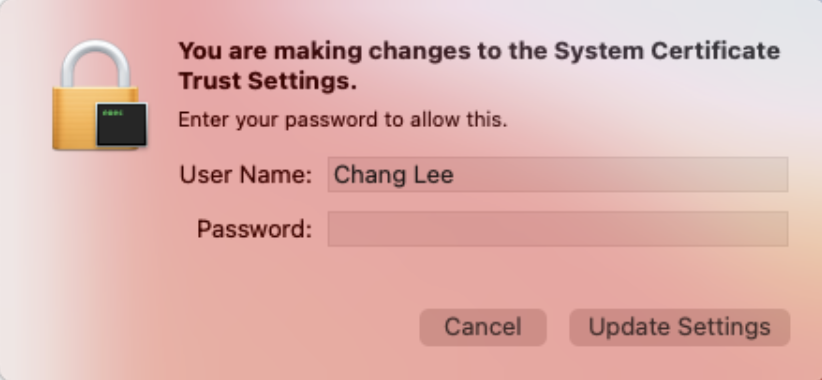
Task: Click the 'Password:' label
Action: 254,229
